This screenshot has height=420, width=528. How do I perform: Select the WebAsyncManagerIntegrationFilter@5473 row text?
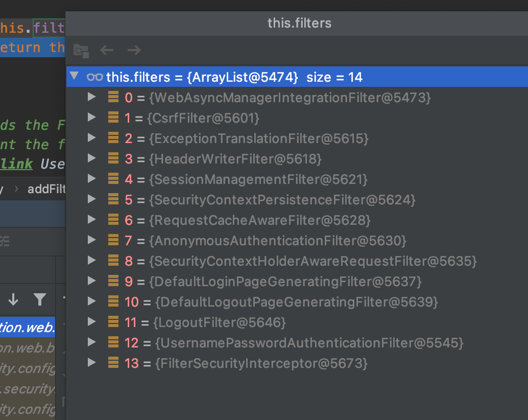point(290,98)
